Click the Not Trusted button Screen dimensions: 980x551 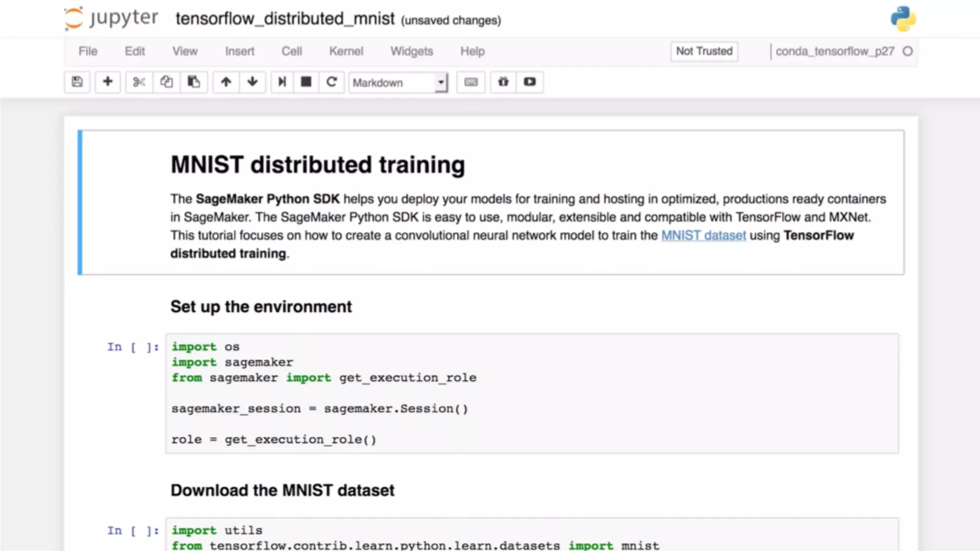coord(704,51)
